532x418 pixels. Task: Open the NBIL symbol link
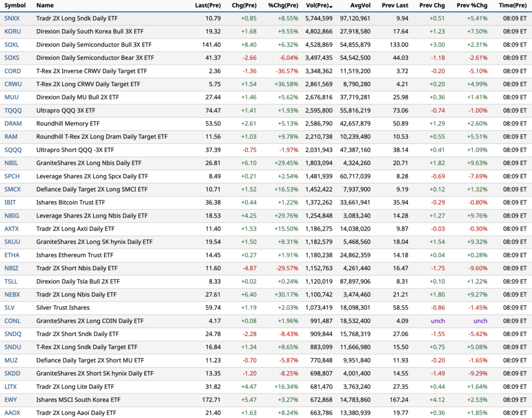click(x=11, y=163)
